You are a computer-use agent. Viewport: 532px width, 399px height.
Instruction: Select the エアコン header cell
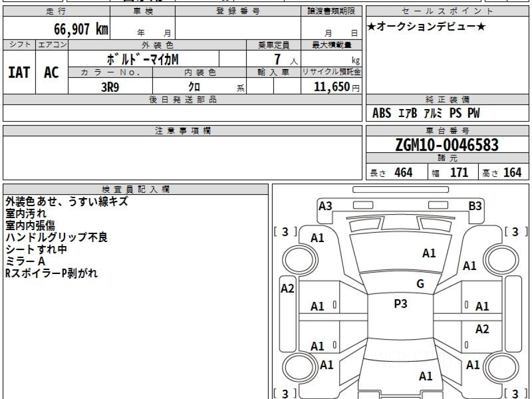coord(52,45)
